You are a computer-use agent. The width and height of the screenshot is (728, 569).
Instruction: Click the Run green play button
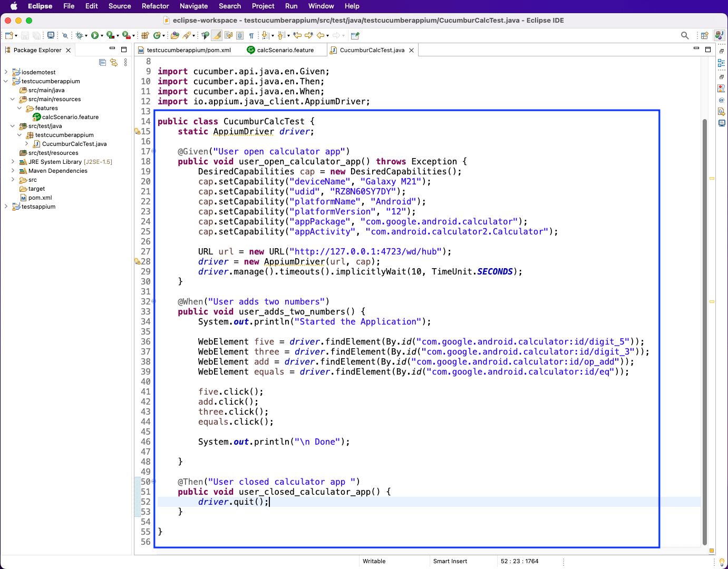[x=94, y=35]
